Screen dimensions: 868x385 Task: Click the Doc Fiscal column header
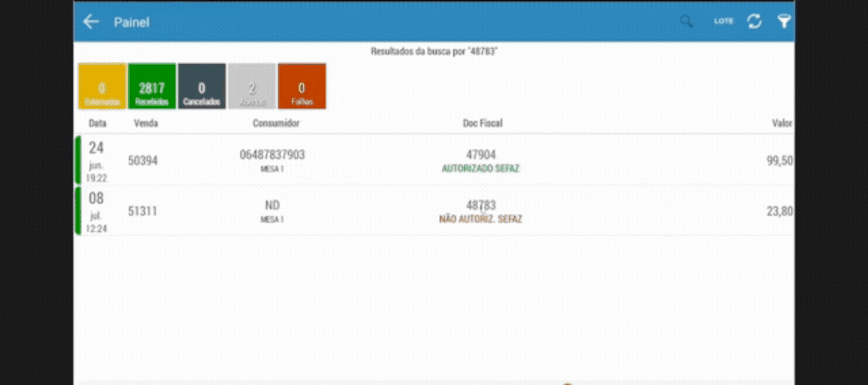[482, 123]
